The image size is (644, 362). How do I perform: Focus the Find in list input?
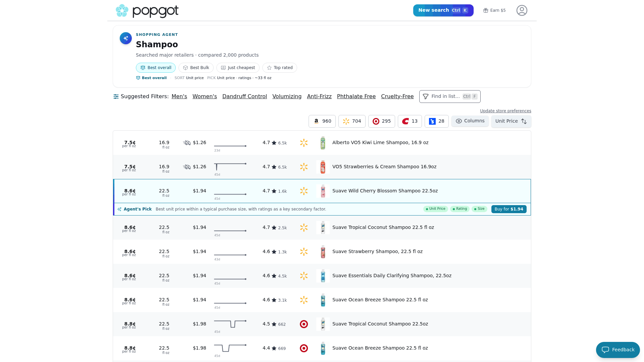[450, 97]
